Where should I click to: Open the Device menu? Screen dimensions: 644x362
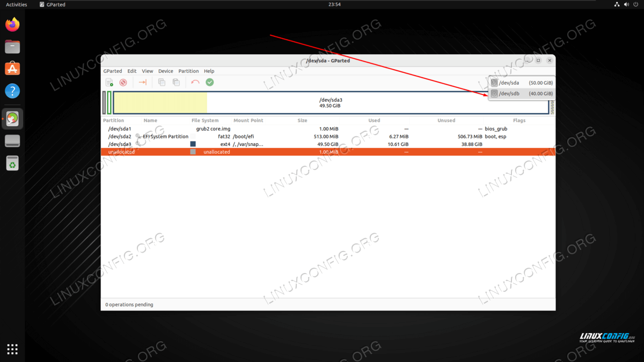[166, 71]
